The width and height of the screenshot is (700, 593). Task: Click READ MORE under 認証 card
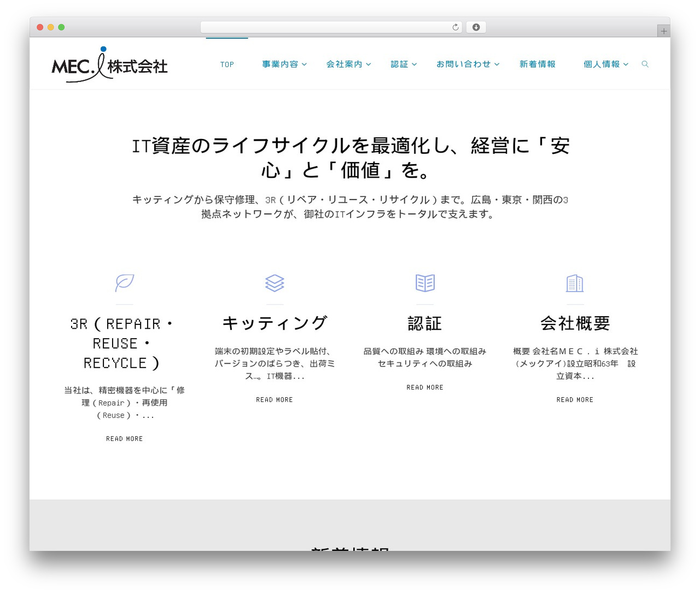(425, 387)
